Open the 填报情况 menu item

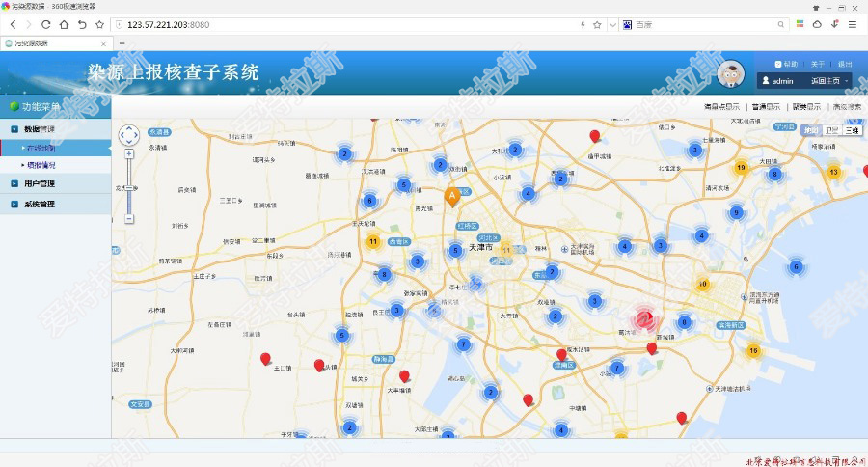click(x=41, y=166)
